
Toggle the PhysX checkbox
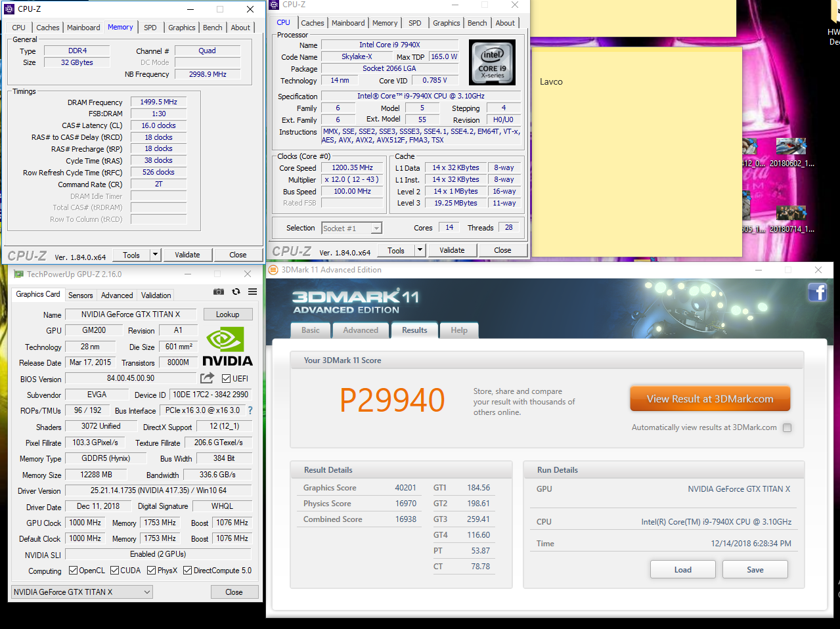[151, 571]
